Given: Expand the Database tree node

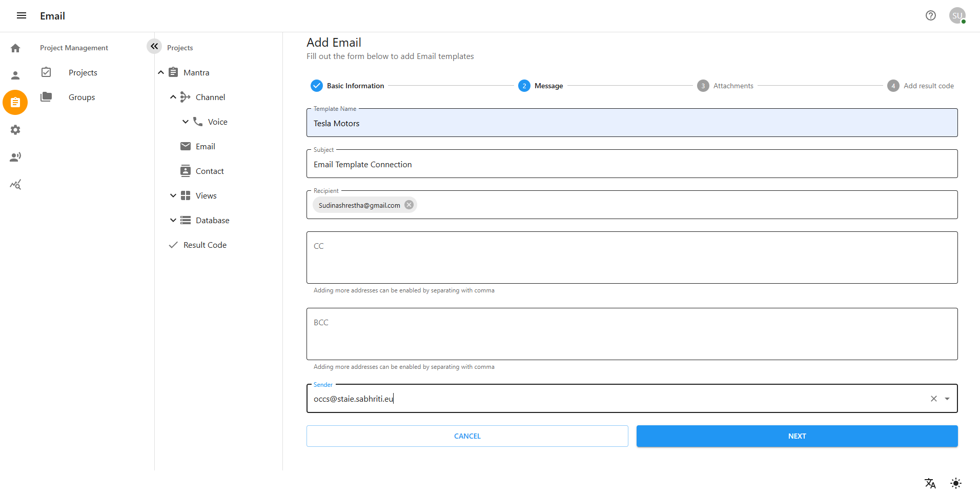Looking at the screenshot, I should (x=173, y=220).
